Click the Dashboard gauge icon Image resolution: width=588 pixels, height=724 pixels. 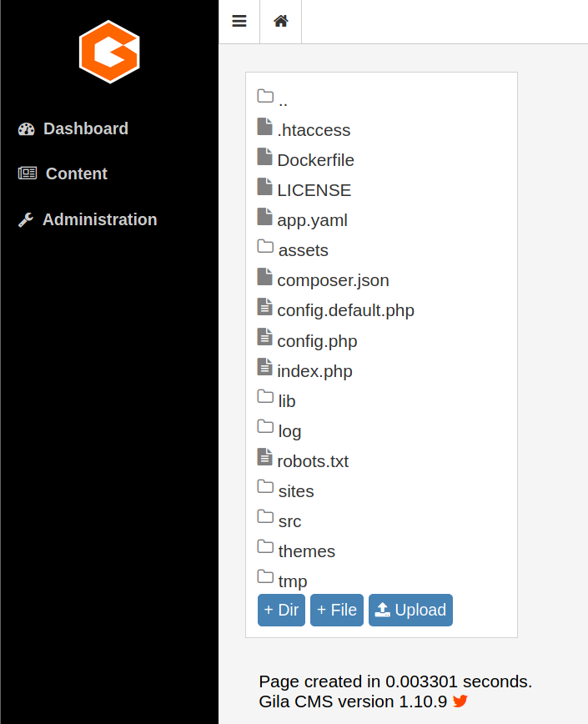[27, 128]
